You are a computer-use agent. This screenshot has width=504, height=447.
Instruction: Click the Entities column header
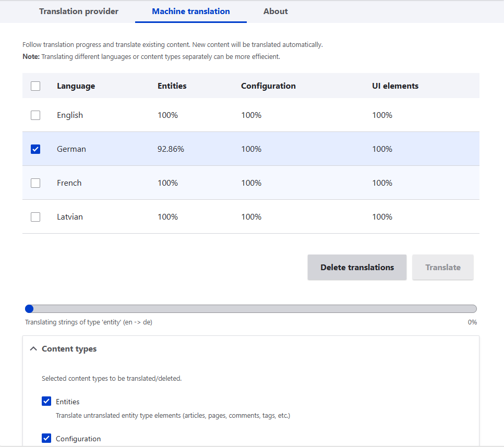tap(172, 86)
